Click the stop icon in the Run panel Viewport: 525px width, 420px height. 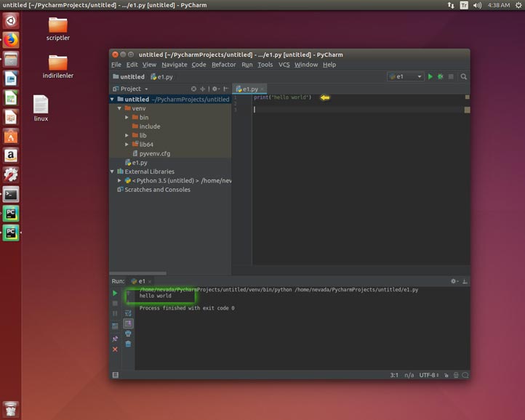click(x=115, y=303)
